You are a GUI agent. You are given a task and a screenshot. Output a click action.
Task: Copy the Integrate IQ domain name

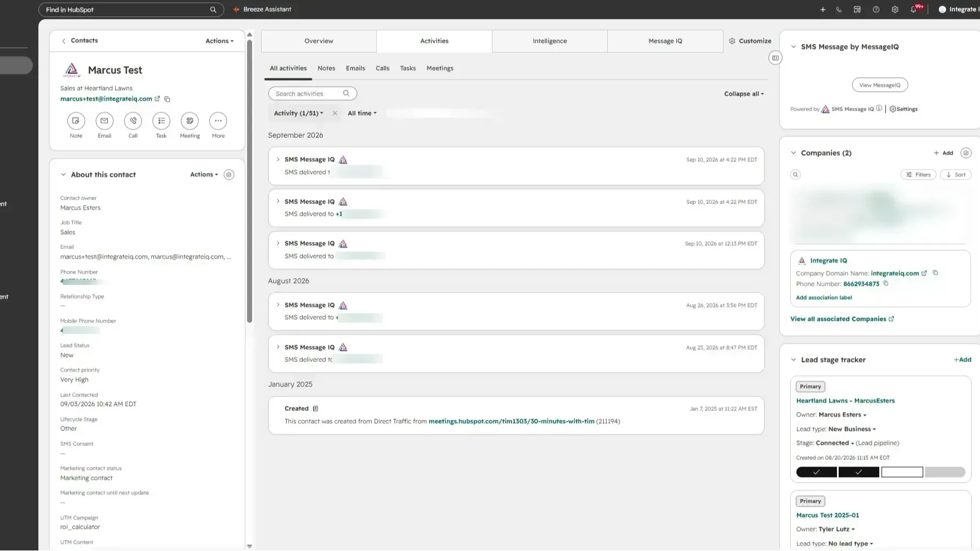(x=935, y=273)
